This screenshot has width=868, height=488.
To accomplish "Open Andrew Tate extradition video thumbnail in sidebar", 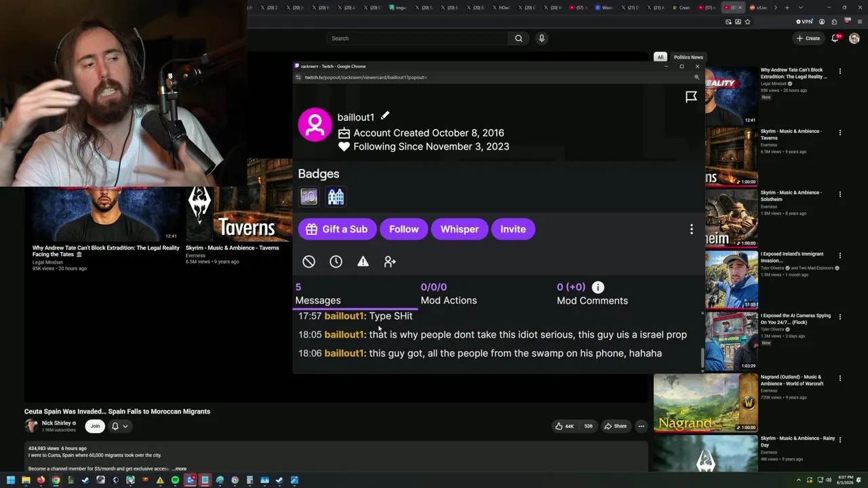I will [731, 96].
